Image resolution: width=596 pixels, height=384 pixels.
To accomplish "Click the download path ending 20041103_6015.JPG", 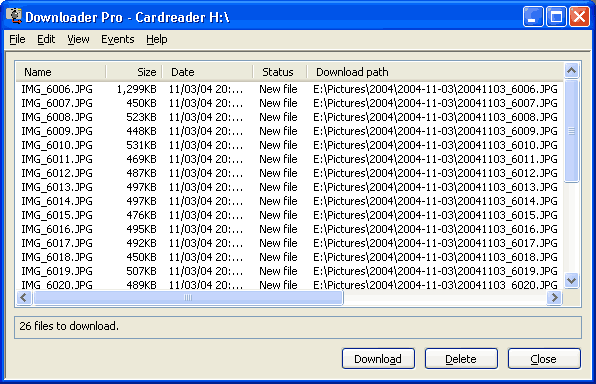I will (x=435, y=215).
